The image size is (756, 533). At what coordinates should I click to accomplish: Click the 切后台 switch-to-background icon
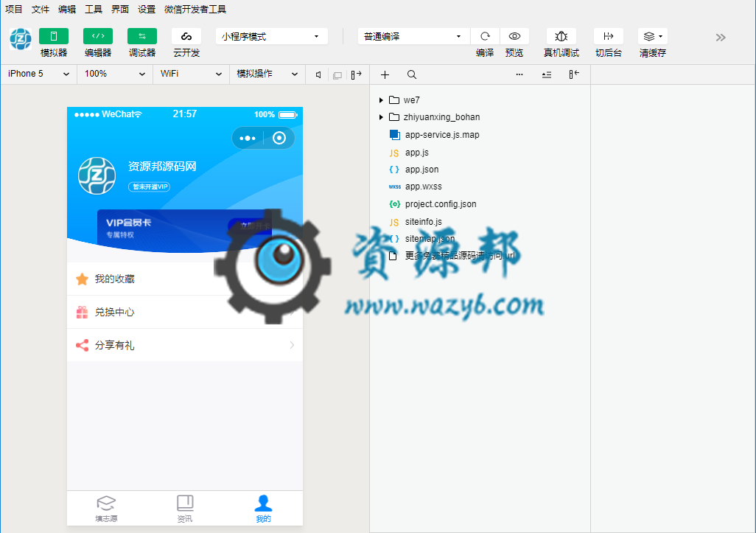pyautogui.click(x=609, y=36)
